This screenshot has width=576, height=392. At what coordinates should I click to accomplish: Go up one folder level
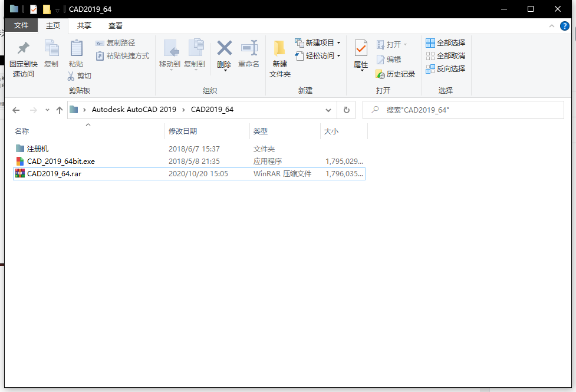coord(59,110)
